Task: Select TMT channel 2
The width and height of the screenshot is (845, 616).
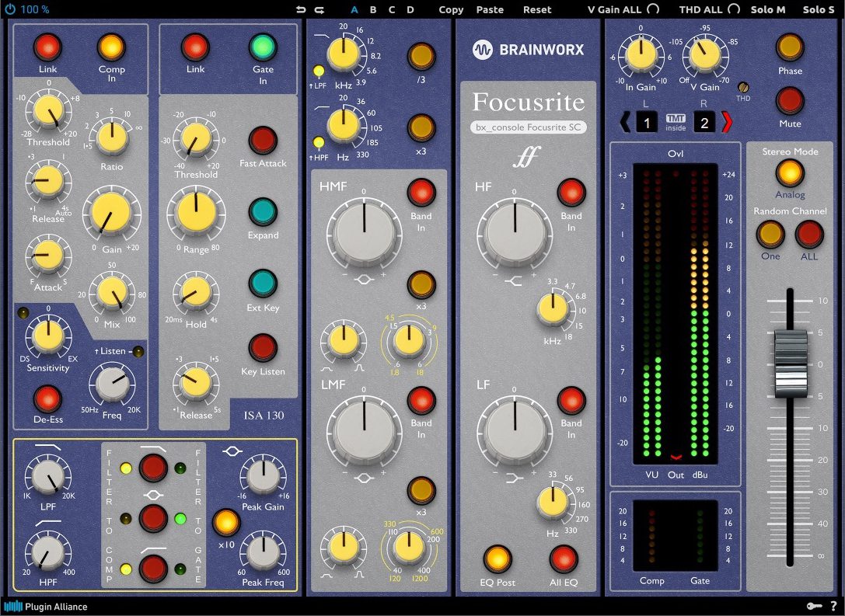Action: [x=704, y=122]
